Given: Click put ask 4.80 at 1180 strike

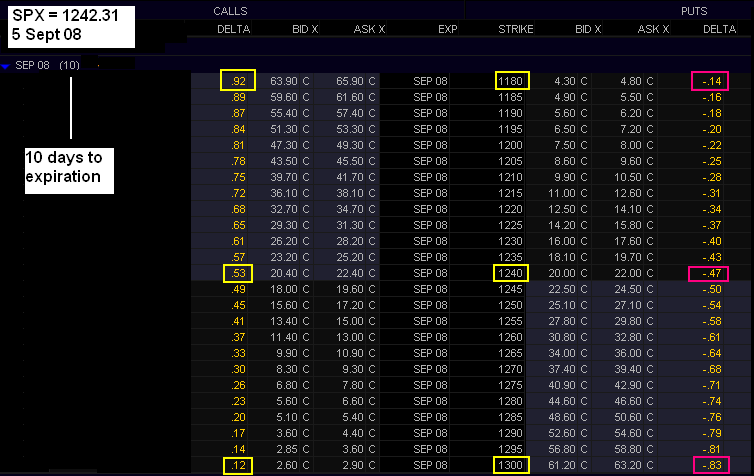Looking at the screenshot, I should pos(630,81).
